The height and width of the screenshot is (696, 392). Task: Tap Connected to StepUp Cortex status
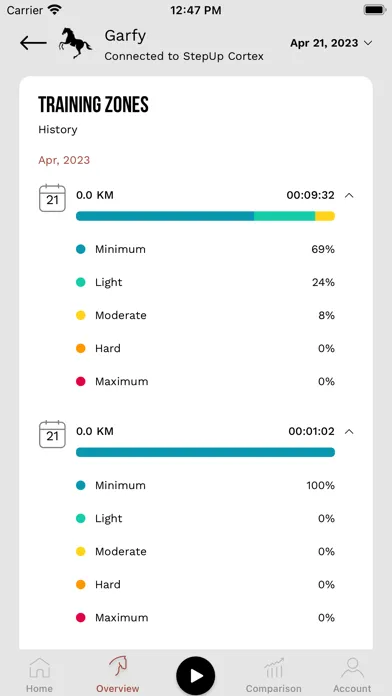pos(184,56)
